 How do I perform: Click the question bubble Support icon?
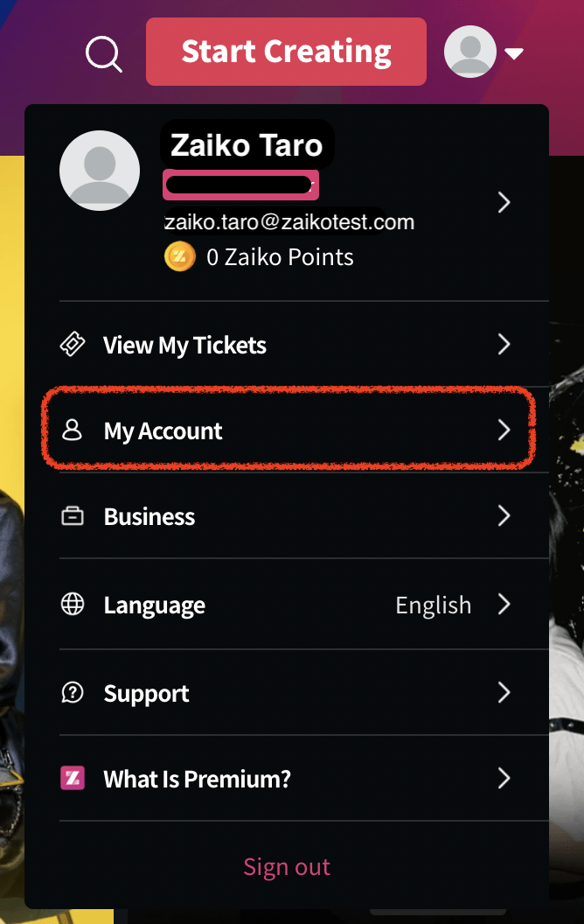click(73, 692)
